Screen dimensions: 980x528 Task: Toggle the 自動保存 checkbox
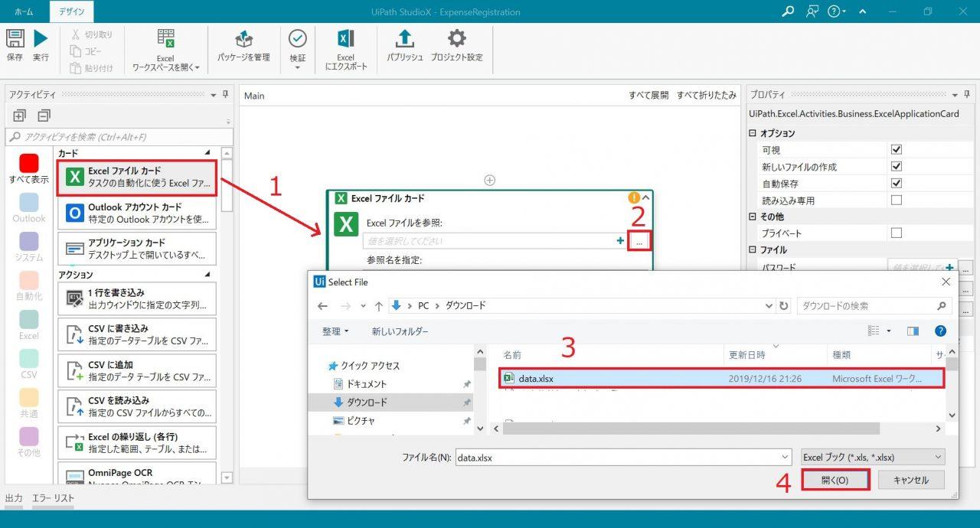click(x=897, y=184)
